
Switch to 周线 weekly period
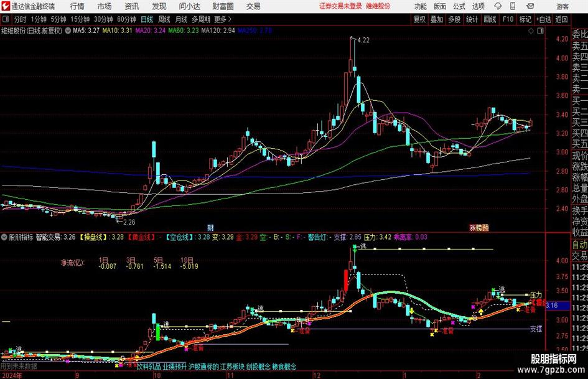tap(164, 19)
